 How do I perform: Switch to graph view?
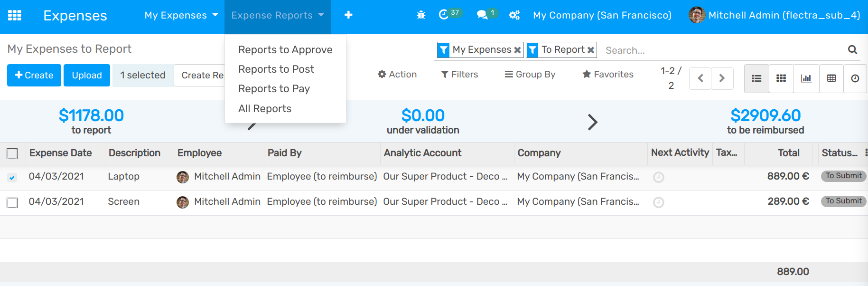pyautogui.click(x=806, y=78)
